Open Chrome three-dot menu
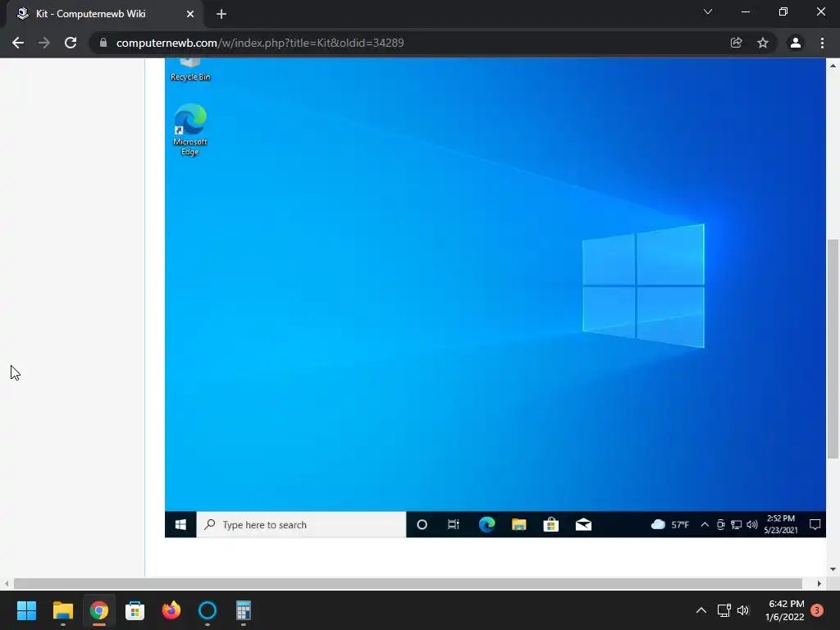Viewport: 840px width, 630px height. tap(822, 43)
